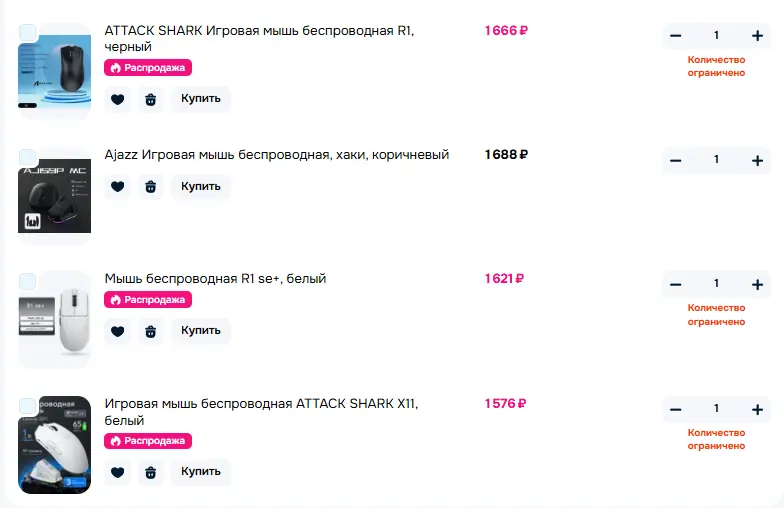Image resolution: width=784 pixels, height=508 pixels.
Task: Click Купить for ATTACK SHARK X11 white
Action: (201, 472)
